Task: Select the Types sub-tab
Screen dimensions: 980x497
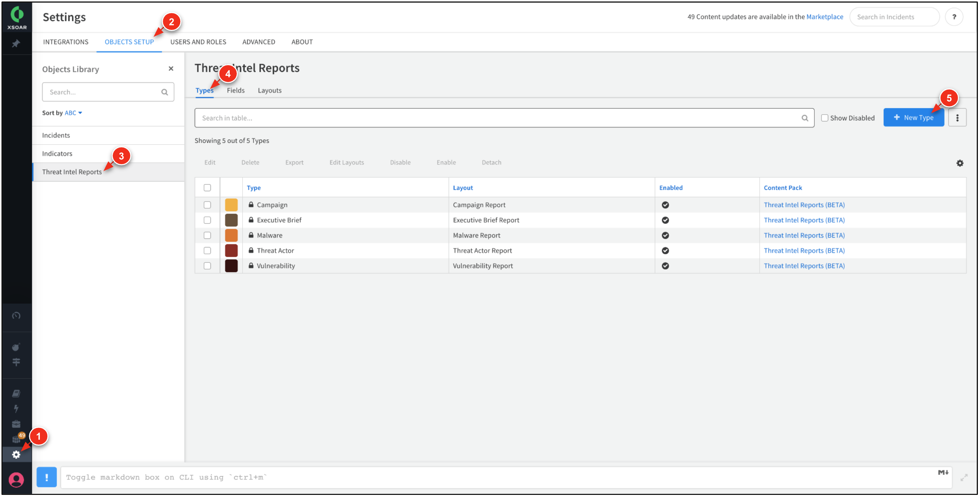Action: pos(204,90)
